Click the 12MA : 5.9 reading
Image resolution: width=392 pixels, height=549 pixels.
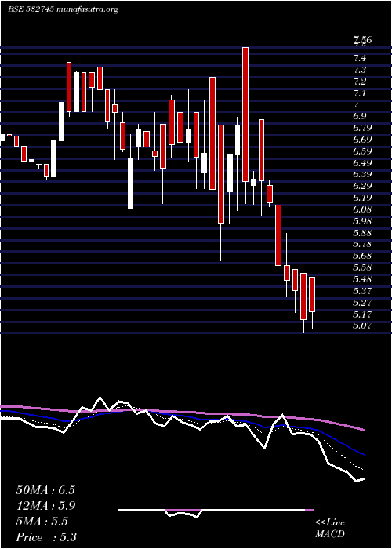point(46,506)
